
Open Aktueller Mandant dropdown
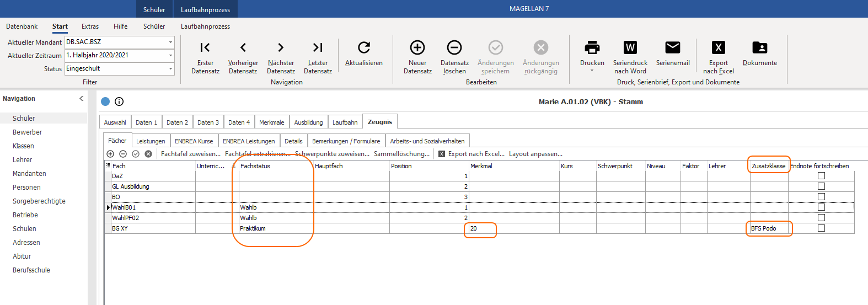(x=170, y=42)
